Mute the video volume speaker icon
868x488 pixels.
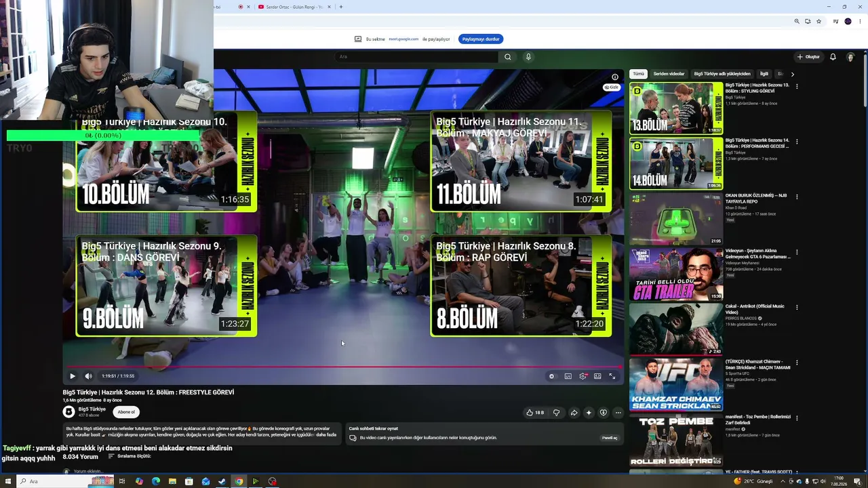(88, 376)
